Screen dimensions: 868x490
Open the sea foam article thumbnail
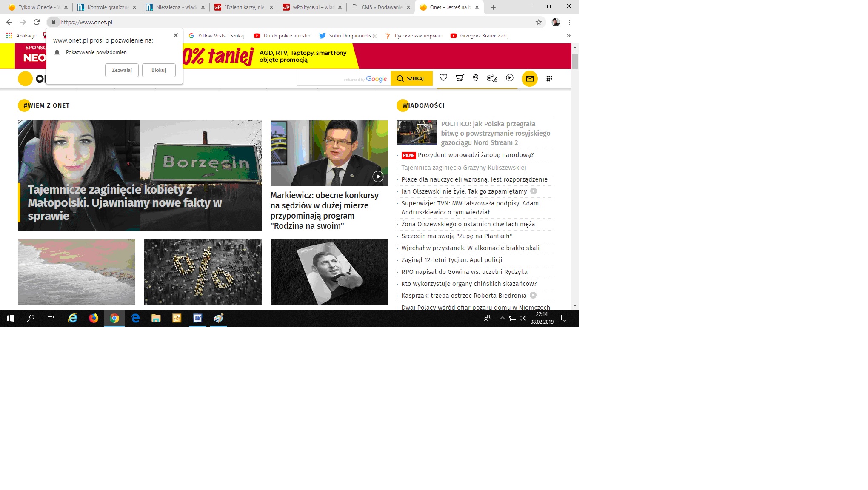[x=77, y=272]
